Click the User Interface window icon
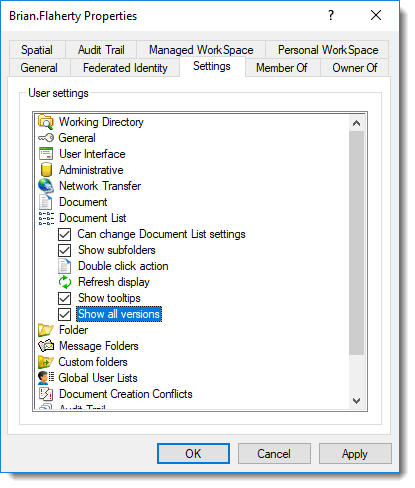415x488 pixels. (46, 154)
